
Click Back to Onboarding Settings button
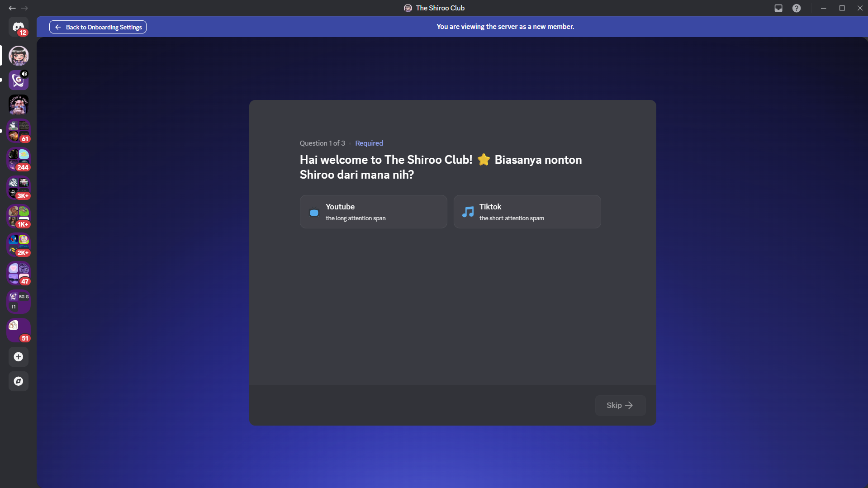click(x=98, y=27)
